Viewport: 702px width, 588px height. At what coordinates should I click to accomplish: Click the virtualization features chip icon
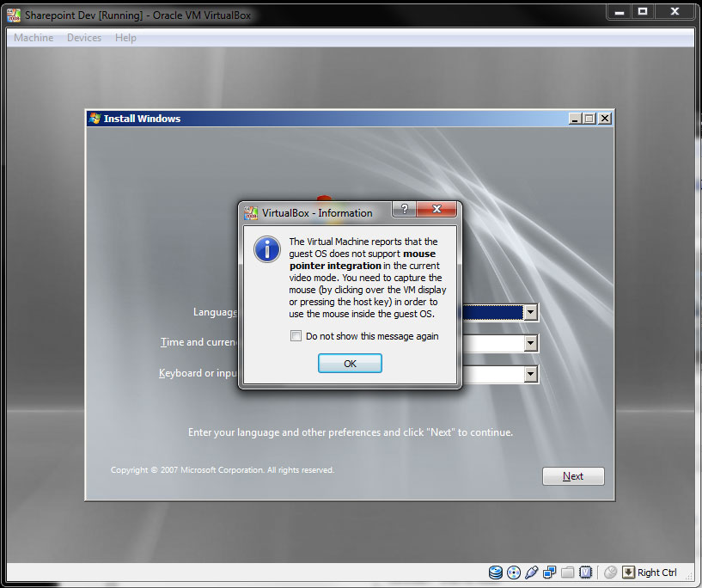pyautogui.click(x=585, y=572)
